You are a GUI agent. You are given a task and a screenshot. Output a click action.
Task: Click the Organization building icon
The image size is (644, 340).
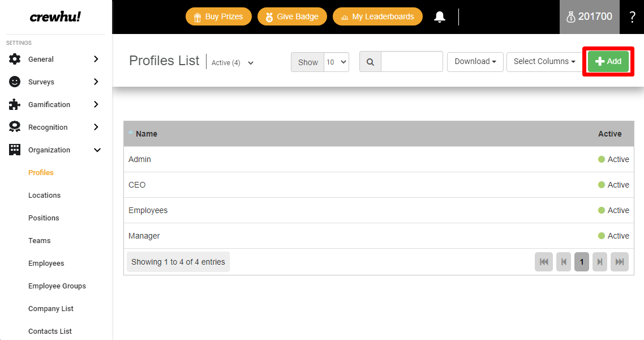pos(15,150)
